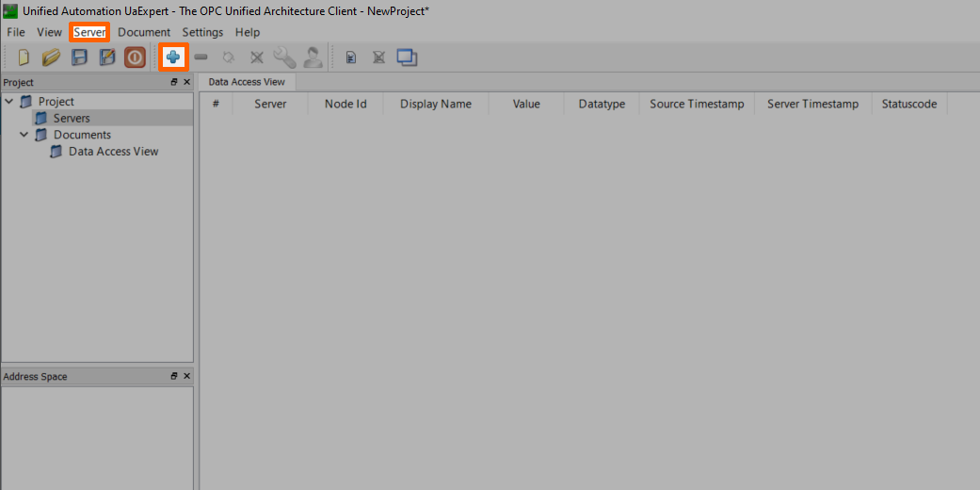Click the New Project toolbar icon
The height and width of the screenshot is (490, 980).
(x=24, y=57)
